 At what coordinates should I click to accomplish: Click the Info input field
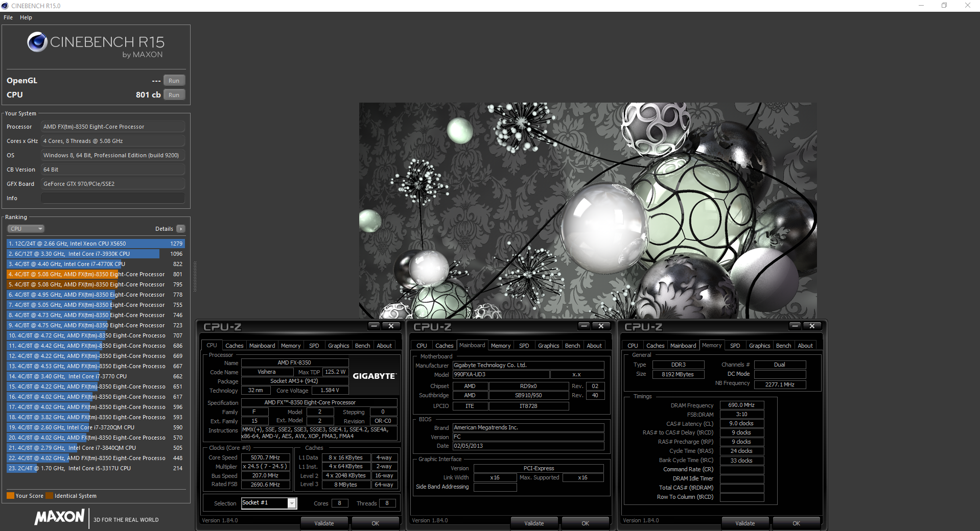(113, 198)
